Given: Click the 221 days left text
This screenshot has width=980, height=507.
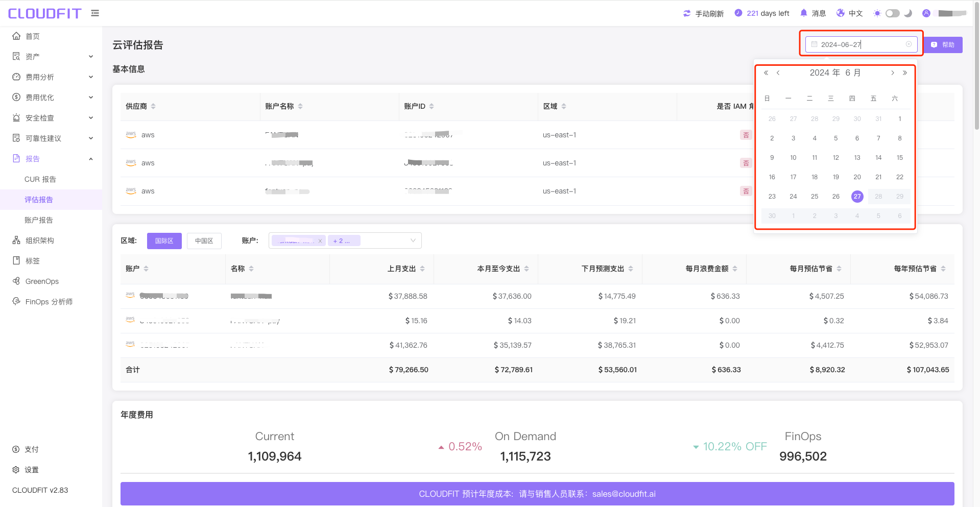Looking at the screenshot, I should (768, 13).
